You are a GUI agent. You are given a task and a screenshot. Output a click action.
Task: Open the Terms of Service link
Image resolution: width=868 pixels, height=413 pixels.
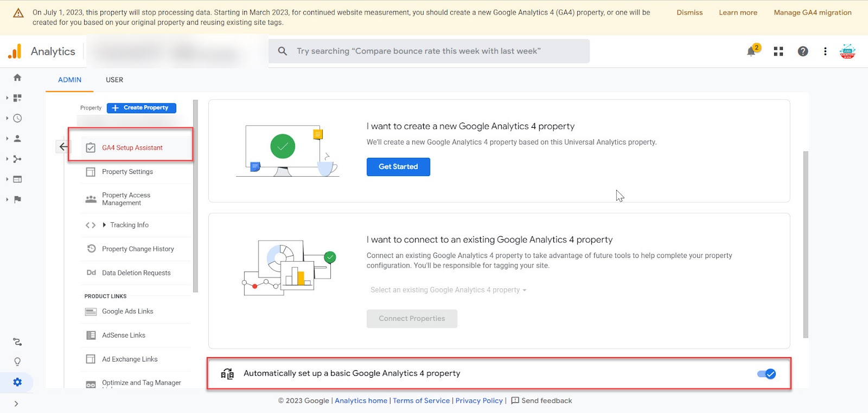421,401
